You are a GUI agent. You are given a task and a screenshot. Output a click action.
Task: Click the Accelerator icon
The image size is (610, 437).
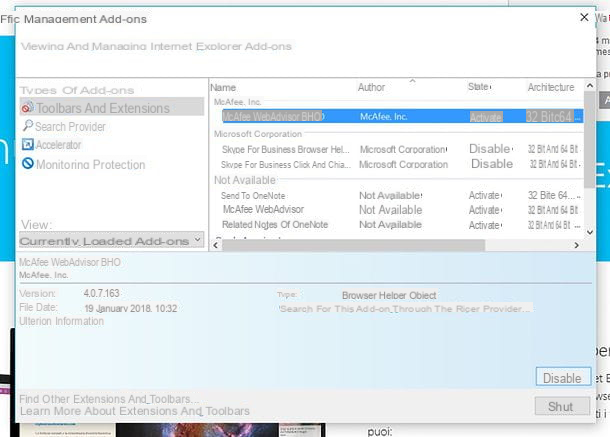point(28,145)
